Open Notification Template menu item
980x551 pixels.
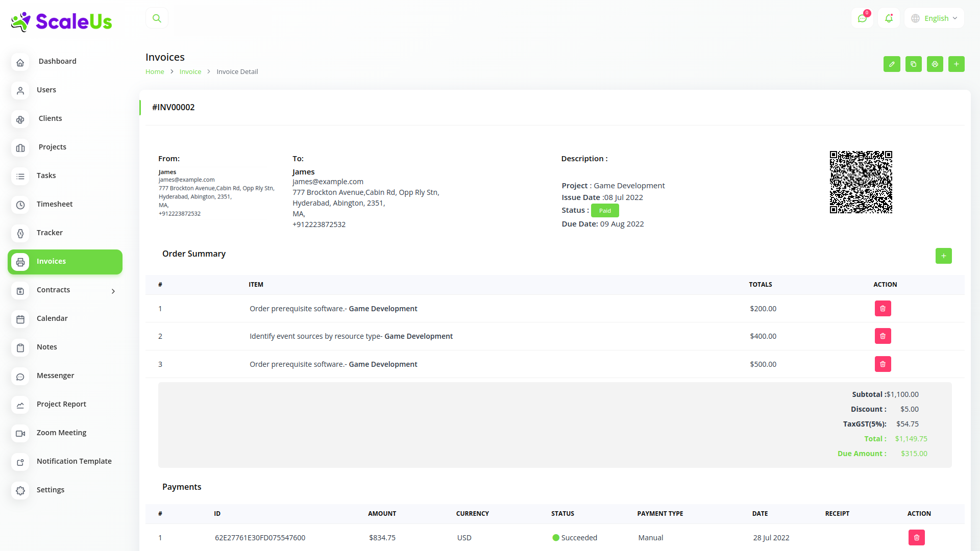[74, 461]
